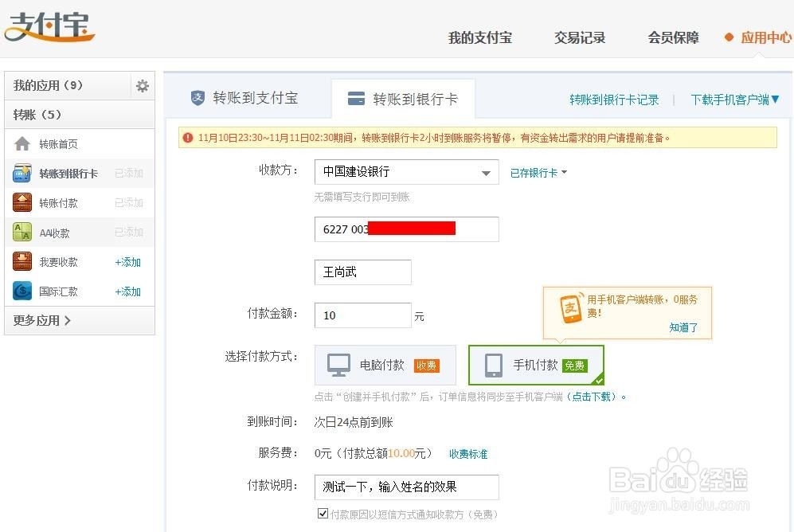
Task: Expand 更多应用 in sidebar
Action: click(x=42, y=320)
